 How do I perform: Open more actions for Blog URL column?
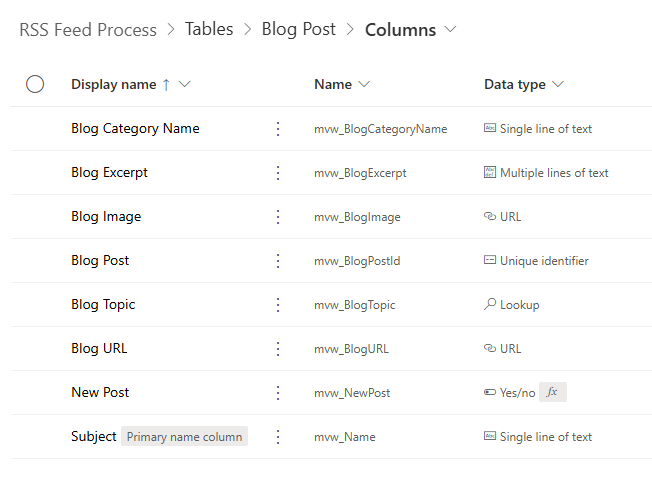(278, 349)
